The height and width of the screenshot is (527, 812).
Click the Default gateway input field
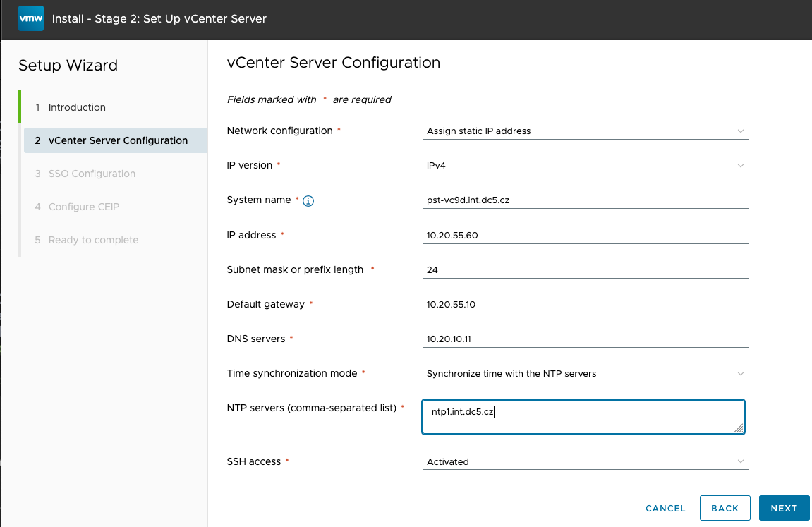click(585, 304)
